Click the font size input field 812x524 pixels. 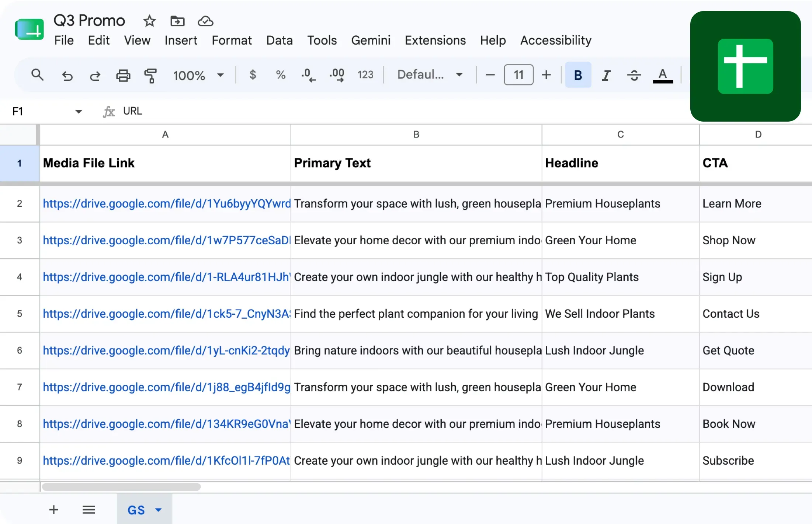click(x=518, y=75)
